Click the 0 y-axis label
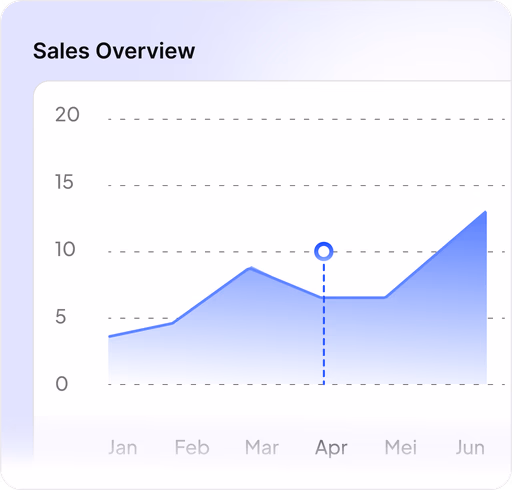 (62, 384)
